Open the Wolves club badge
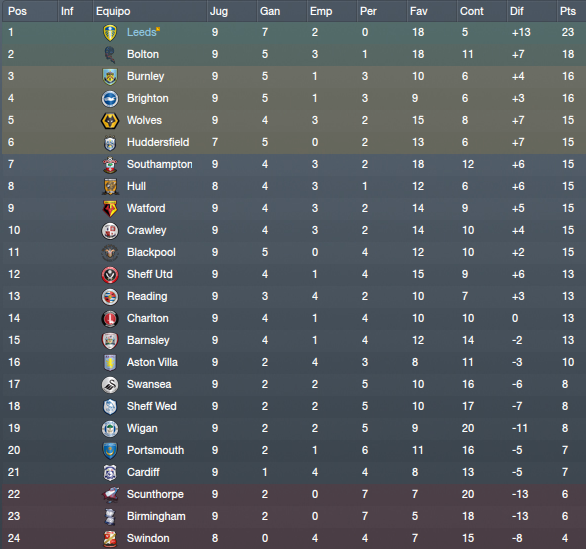Screen dimensions: 586x549 point(110,120)
